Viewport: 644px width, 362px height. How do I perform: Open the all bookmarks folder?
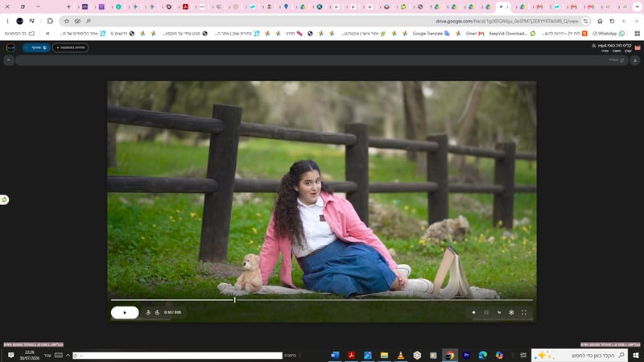click(19, 34)
